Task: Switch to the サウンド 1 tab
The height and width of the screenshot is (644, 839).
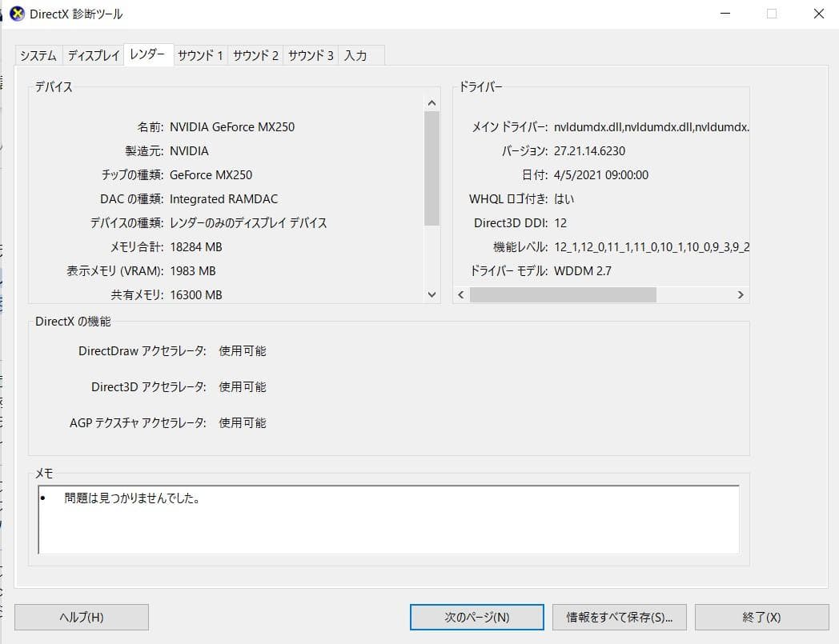Action: 200,55
